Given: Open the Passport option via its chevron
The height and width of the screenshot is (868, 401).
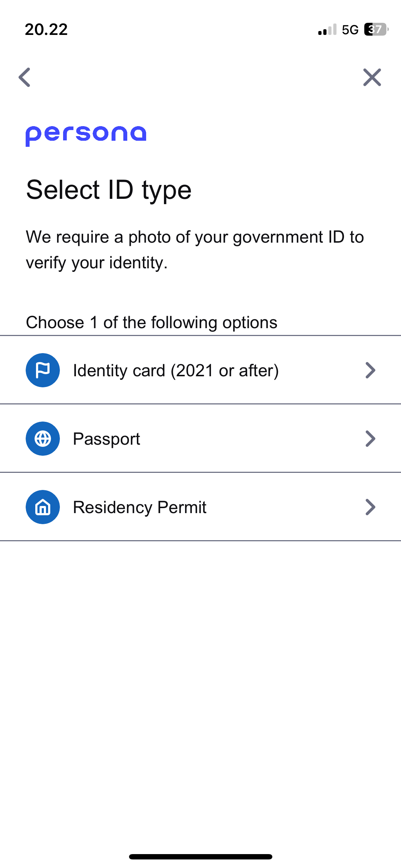Looking at the screenshot, I should (371, 439).
